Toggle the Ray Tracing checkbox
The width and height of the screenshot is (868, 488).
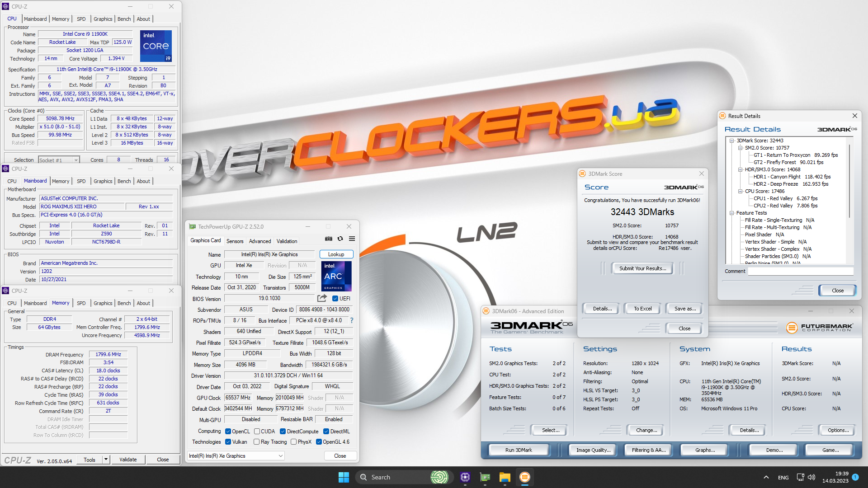256,442
